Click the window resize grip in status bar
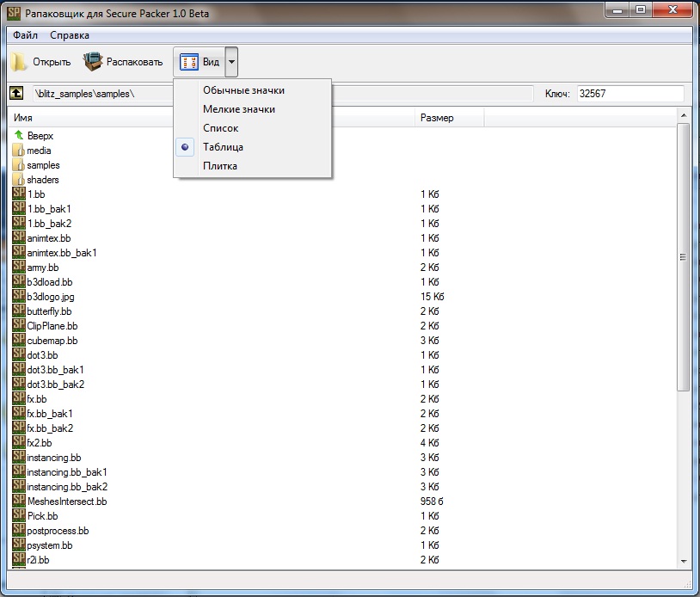 coord(687,584)
